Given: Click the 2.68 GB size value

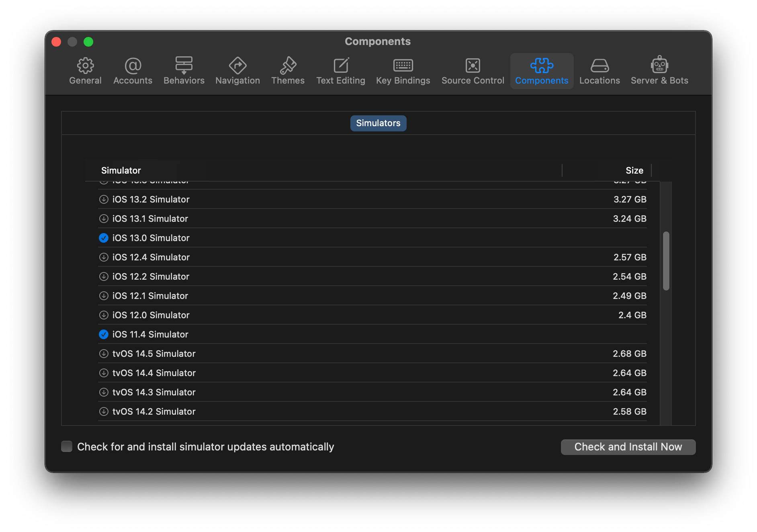Looking at the screenshot, I should (630, 354).
